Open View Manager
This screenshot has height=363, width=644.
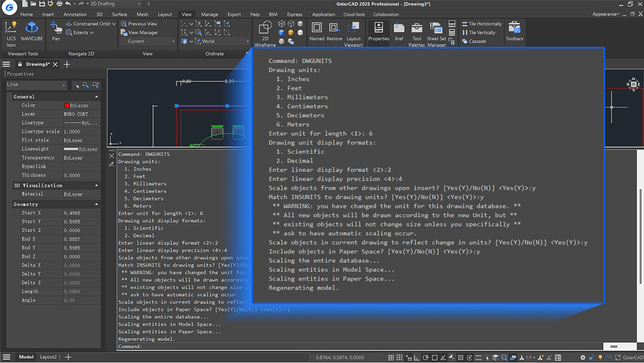pos(140,32)
